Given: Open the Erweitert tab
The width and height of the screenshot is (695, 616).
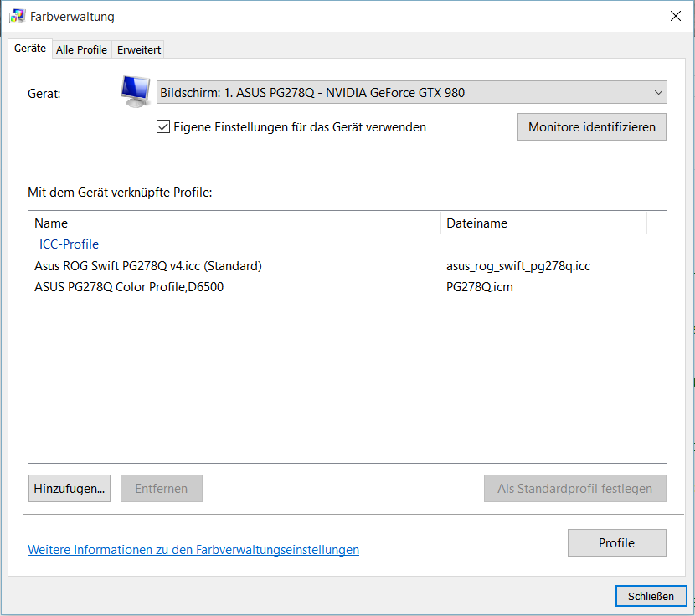Looking at the screenshot, I should click(x=139, y=49).
